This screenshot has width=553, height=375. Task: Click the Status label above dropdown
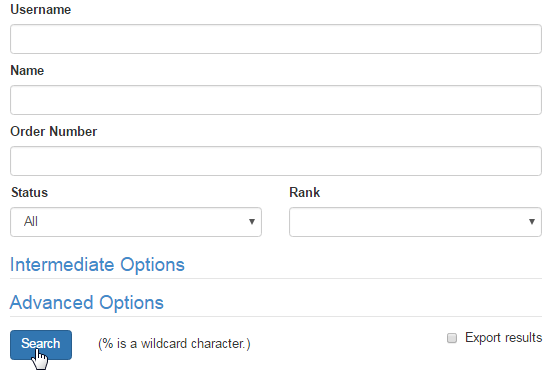29,193
